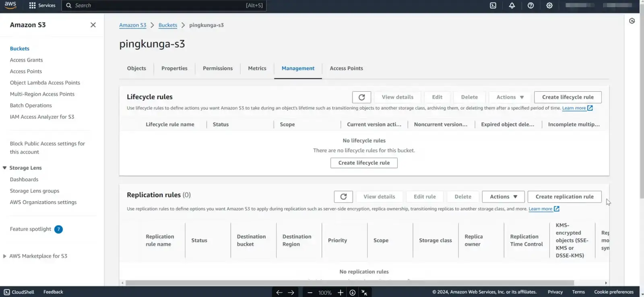Open external link icon beside lifecycle Learn more
644x297 pixels.
click(x=590, y=108)
